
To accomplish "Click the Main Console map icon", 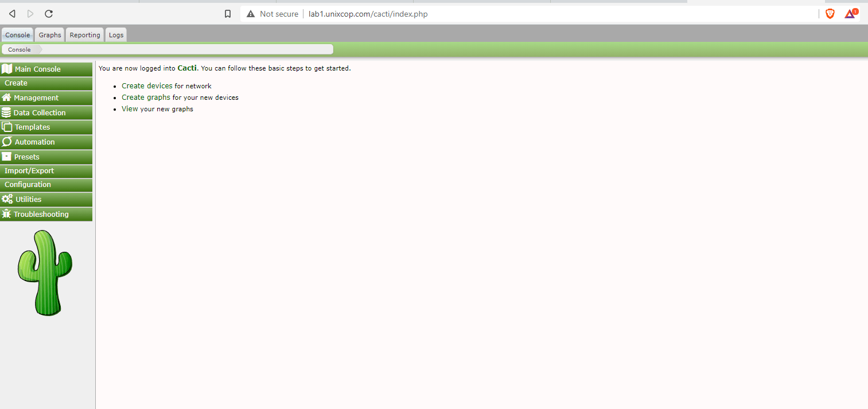I will point(7,69).
